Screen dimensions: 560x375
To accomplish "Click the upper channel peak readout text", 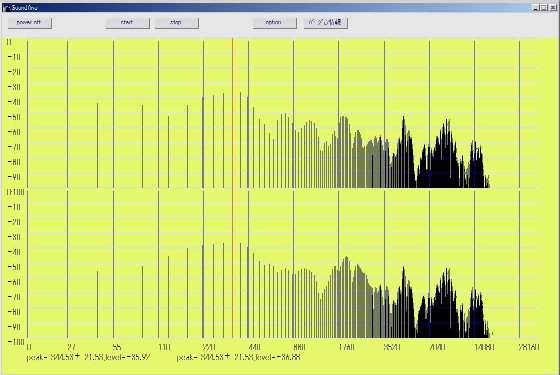I will tap(89, 357).
